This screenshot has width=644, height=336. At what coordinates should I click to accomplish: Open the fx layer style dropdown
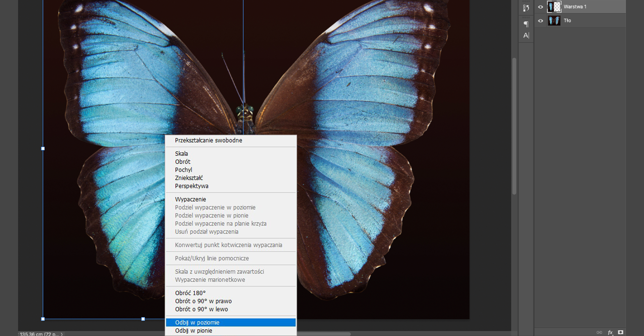[610, 332]
